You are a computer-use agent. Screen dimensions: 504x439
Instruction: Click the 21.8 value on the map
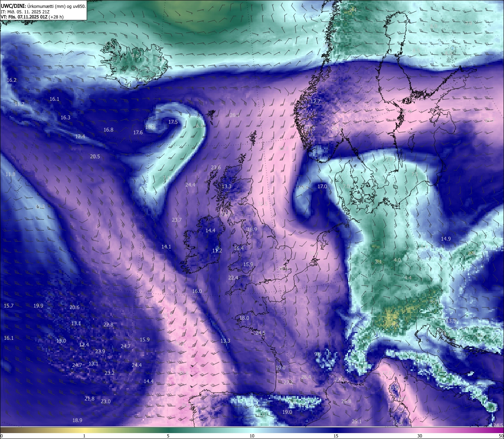89,398
